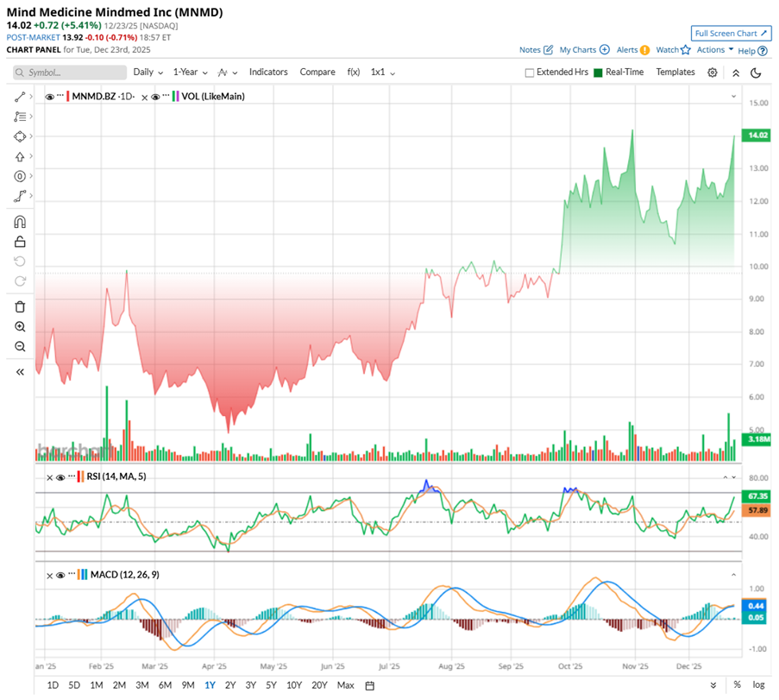Zoom in with magnifier plus
This screenshot has width=779, height=700.
pos(20,326)
